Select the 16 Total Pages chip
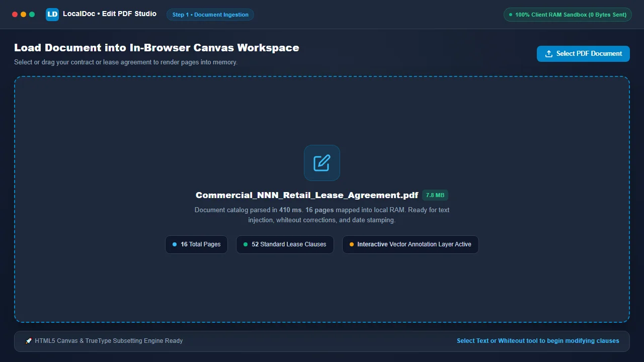The width and height of the screenshot is (644, 362). click(x=196, y=244)
